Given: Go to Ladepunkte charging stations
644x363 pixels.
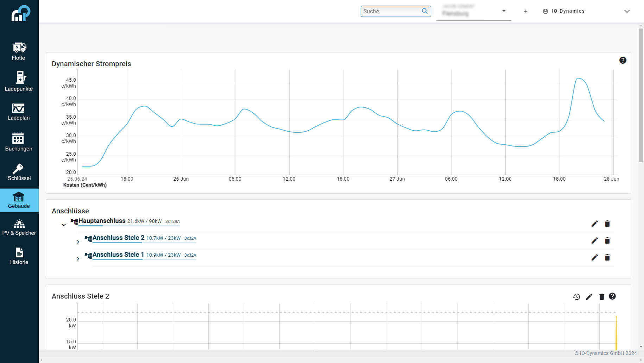Looking at the screenshot, I should click(19, 81).
